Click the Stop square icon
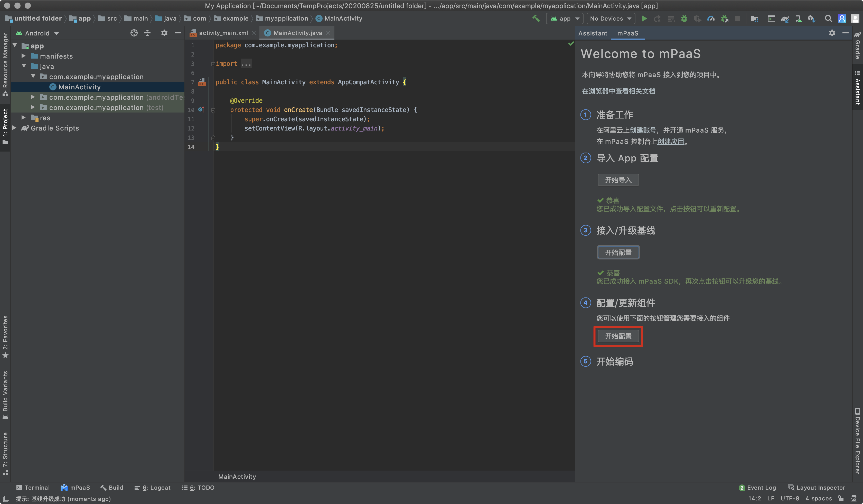 click(738, 18)
